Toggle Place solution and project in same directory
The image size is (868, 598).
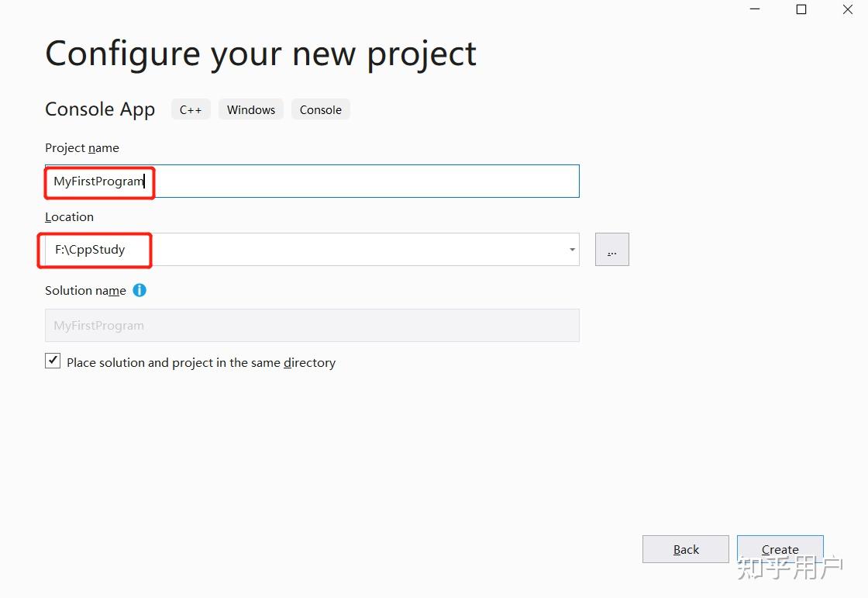(x=53, y=361)
